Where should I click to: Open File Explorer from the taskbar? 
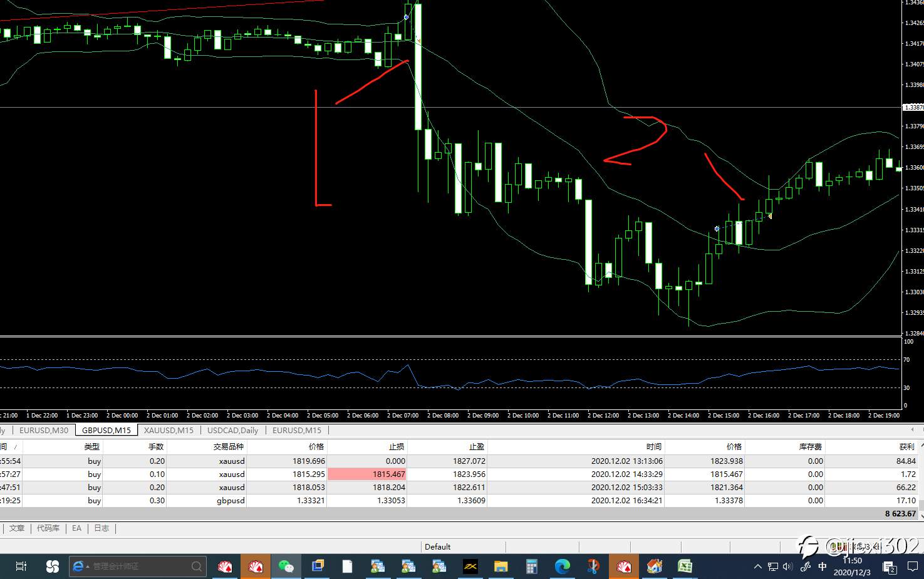tap(501, 566)
